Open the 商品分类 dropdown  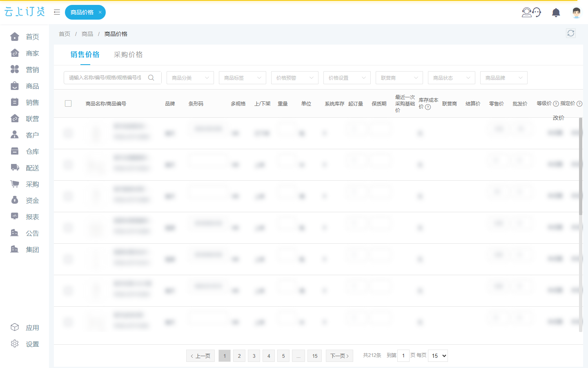pyautogui.click(x=190, y=78)
